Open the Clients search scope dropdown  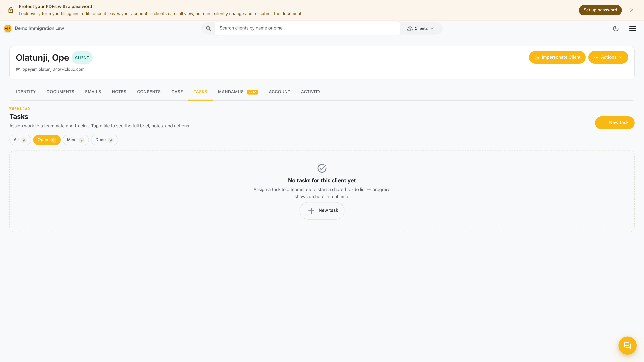pyautogui.click(x=421, y=28)
